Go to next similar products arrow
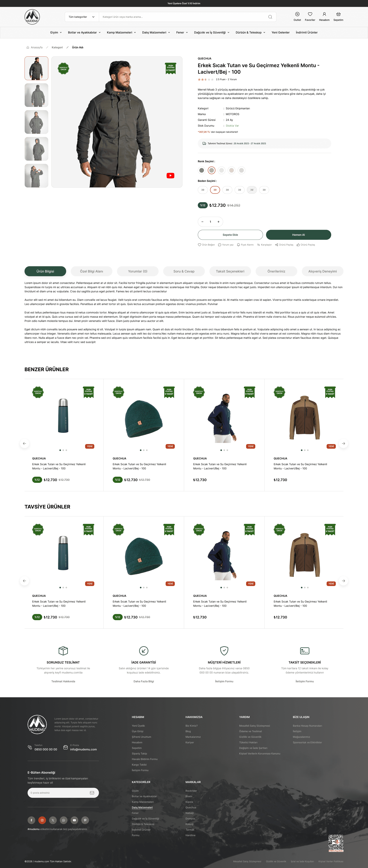The width and height of the screenshot is (368, 868). pos(343,443)
